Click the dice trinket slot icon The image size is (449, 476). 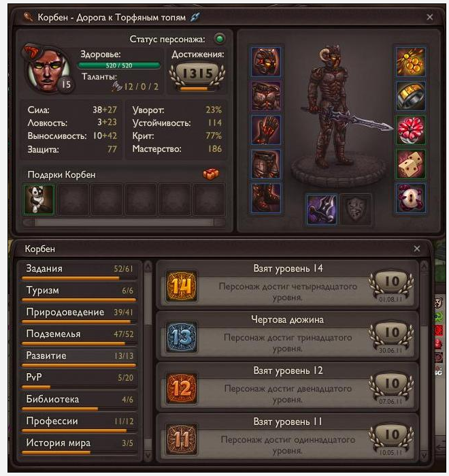coord(410,164)
